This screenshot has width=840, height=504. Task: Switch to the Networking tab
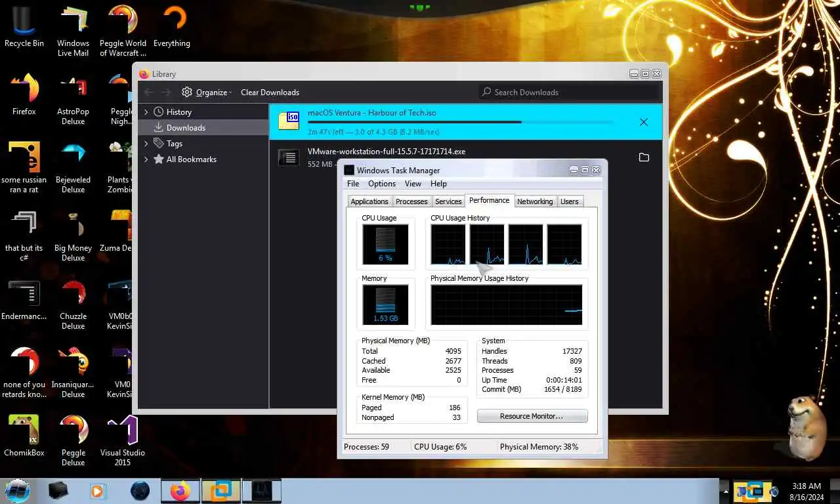pyautogui.click(x=535, y=201)
